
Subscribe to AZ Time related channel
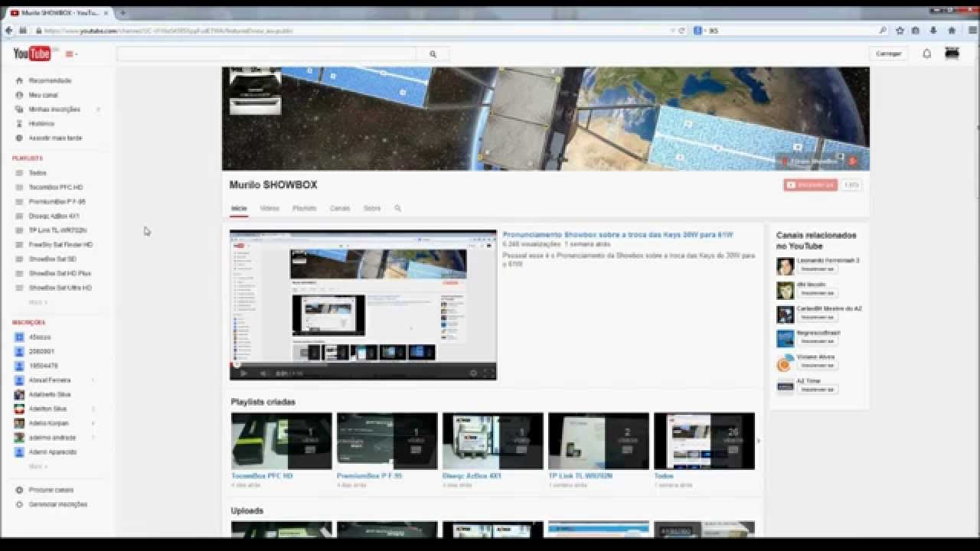point(818,390)
